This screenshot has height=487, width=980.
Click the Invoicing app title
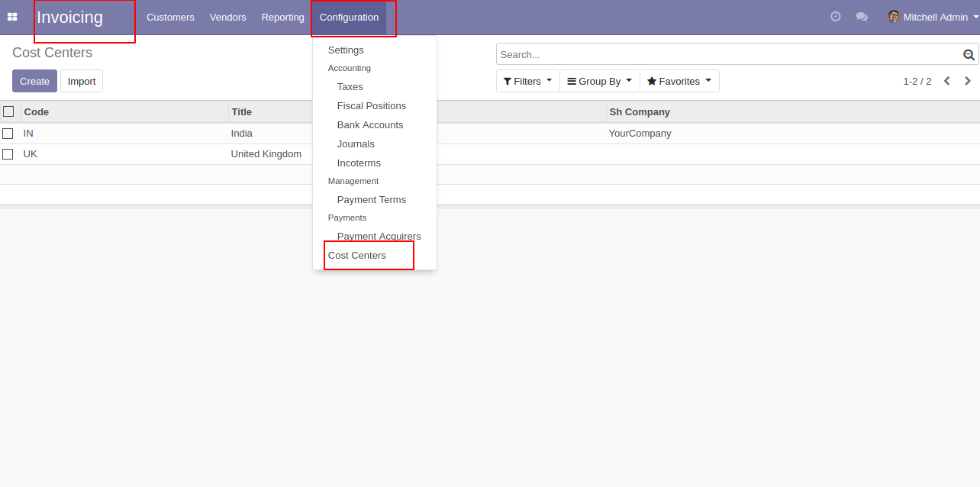69,17
